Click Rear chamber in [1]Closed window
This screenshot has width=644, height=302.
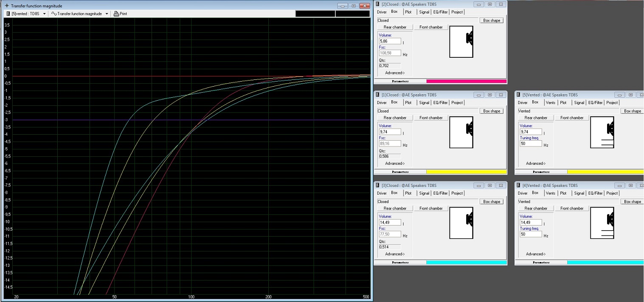[395, 118]
